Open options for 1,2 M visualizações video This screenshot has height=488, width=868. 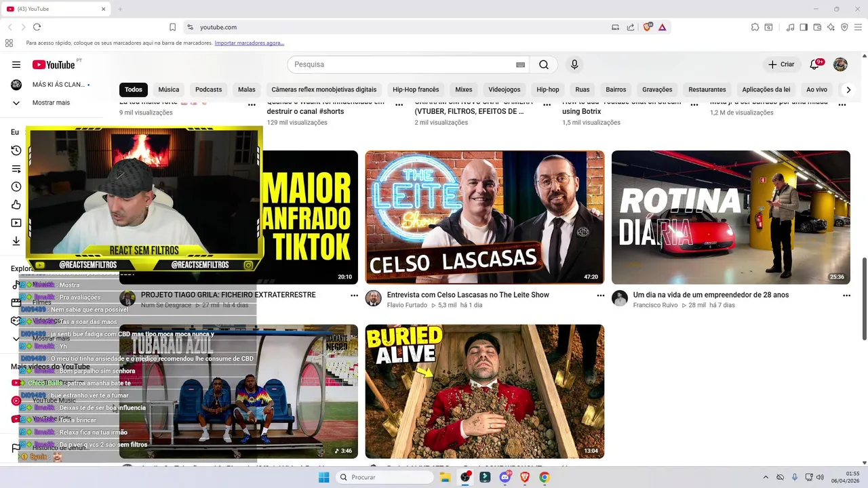[842, 105]
